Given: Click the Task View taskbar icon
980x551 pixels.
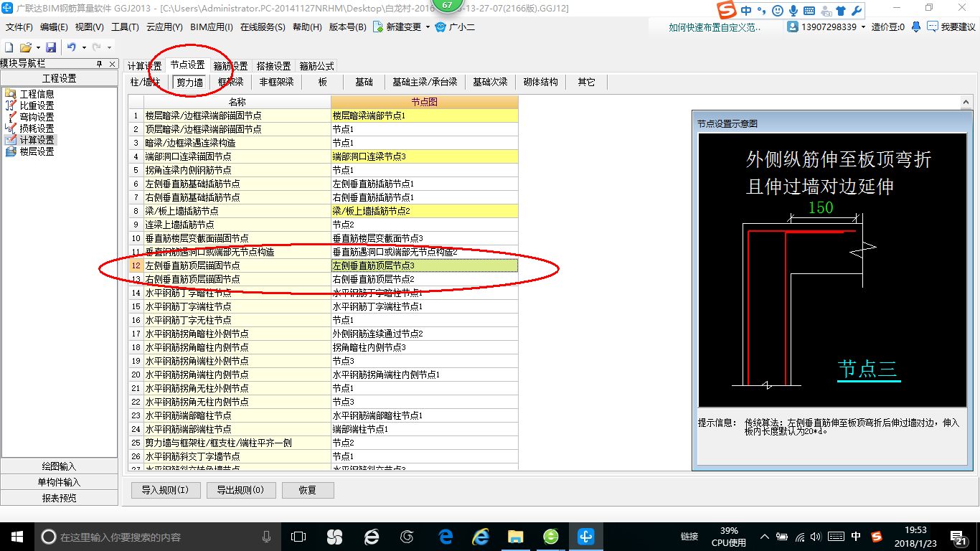Looking at the screenshot, I should click(298, 536).
